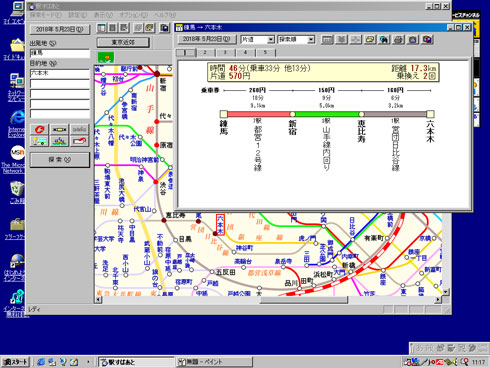Click the 探索 search button
The image size is (490, 368).
[60, 160]
